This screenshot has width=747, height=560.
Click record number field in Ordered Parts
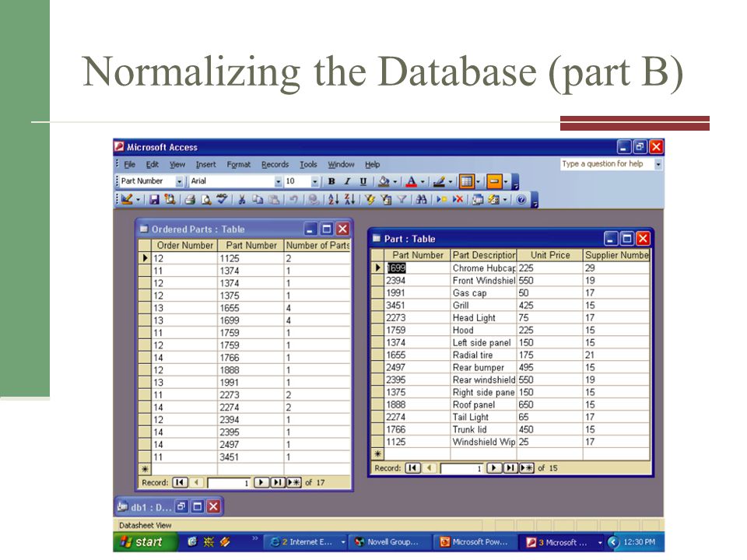pyautogui.click(x=229, y=482)
